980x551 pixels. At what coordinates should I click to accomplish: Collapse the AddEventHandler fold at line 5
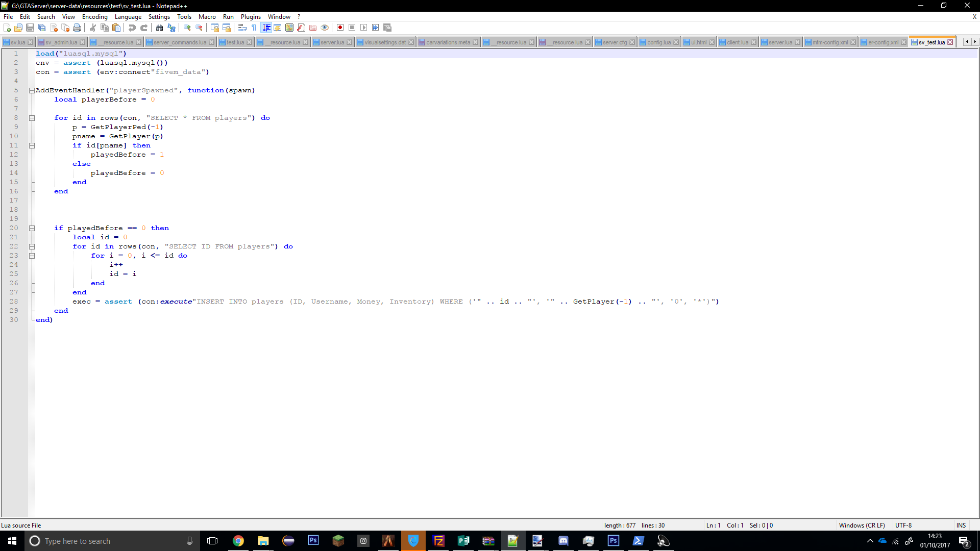pos(32,90)
